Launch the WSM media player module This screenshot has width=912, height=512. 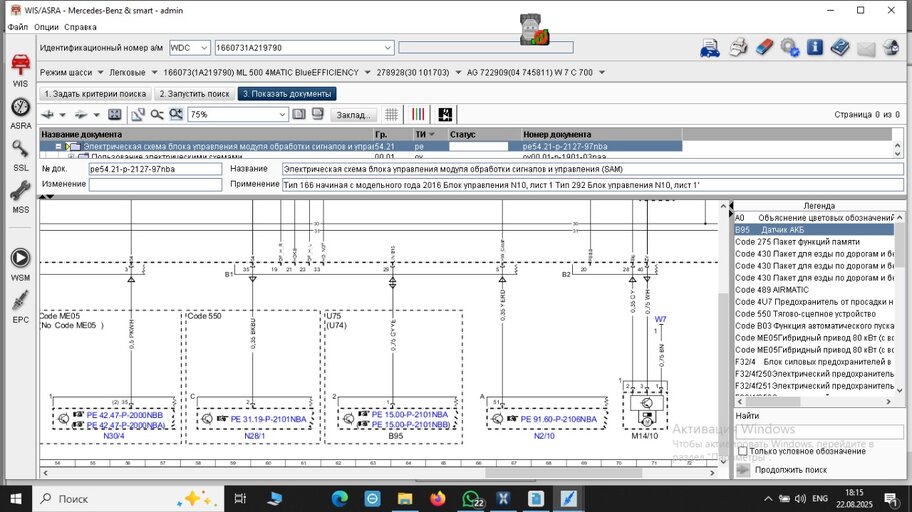[x=20, y=265]
